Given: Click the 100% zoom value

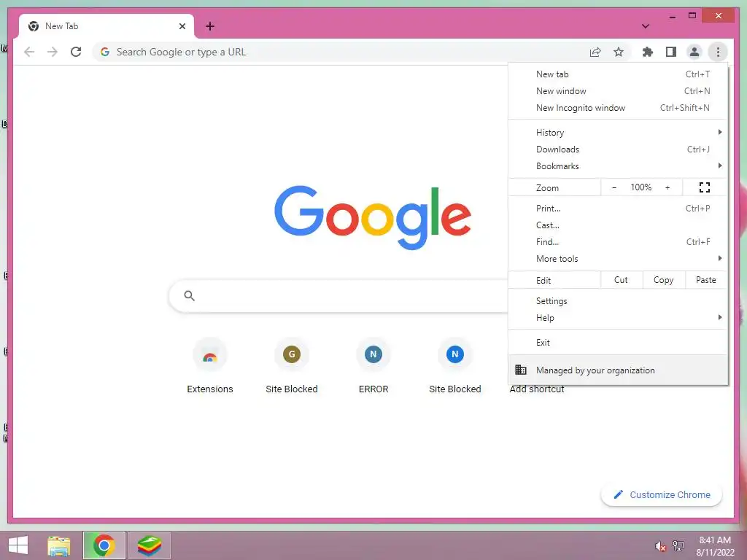Looking at the screenshot, I should tap(640, 187).
